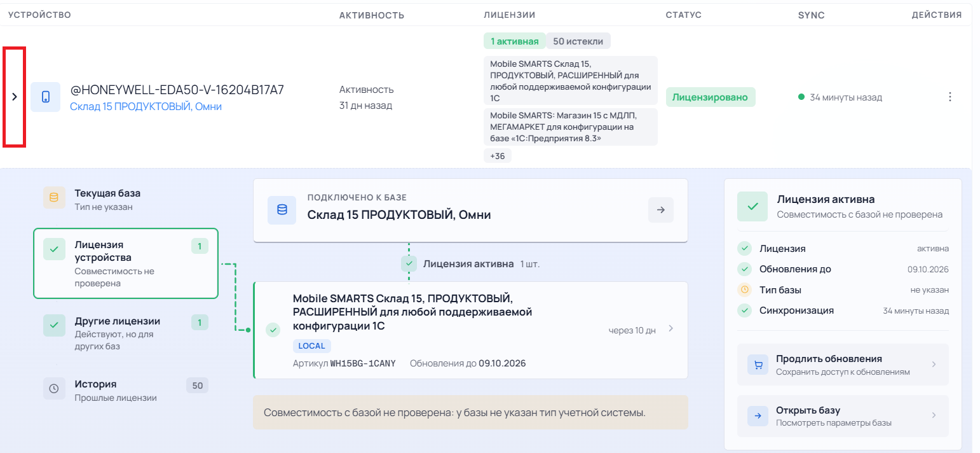Click the arrow button in Подключено к базе card
The image size is (980, 453).
661,210
